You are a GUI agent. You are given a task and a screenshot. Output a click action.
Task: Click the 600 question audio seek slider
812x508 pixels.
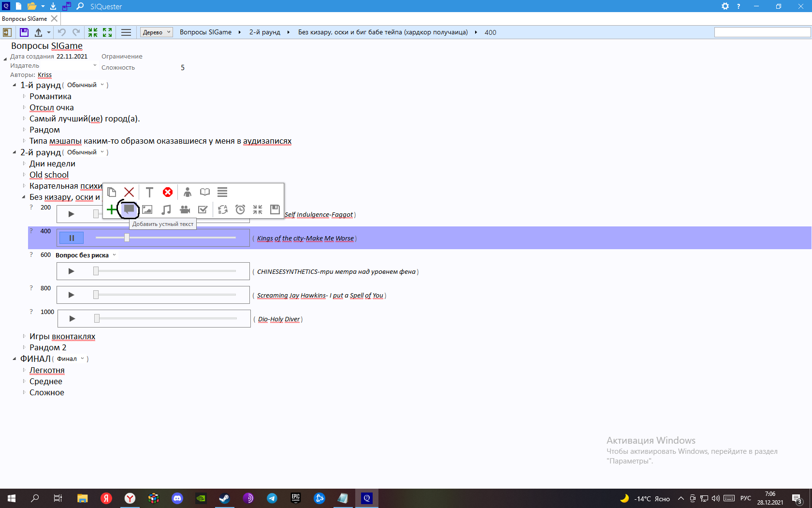166,271
